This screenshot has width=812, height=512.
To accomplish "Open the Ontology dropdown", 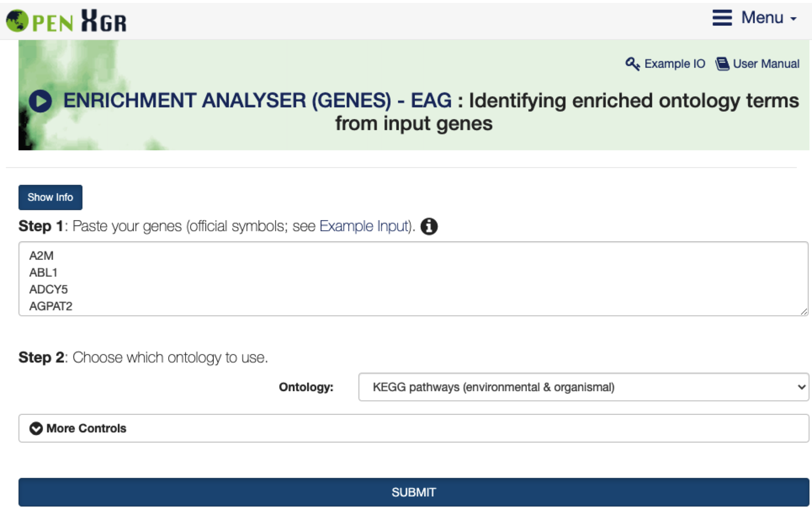I will (x=583, y=387).
